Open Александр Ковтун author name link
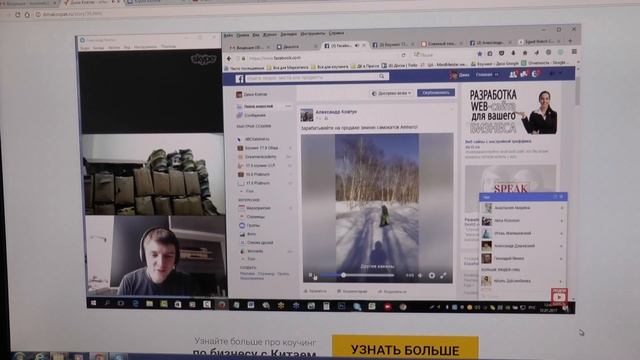 click(336, 112)
